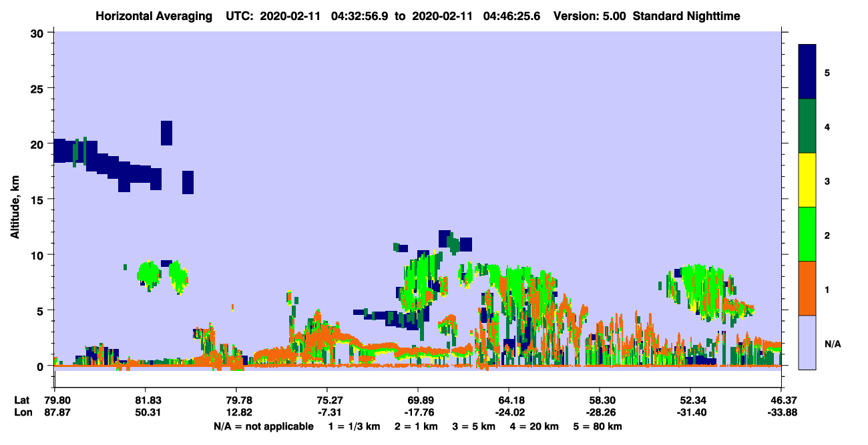Click longitude value -28.26

pyautogui.click(x=600, y=412)
